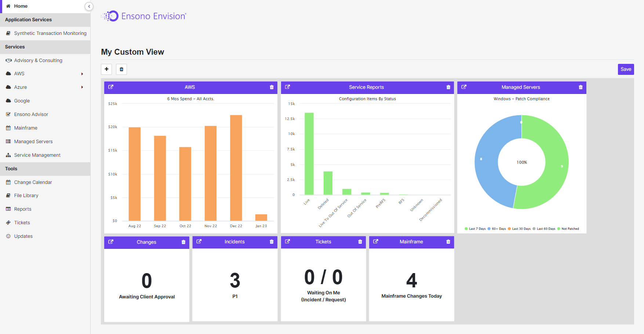Open the Change Calendar tool
The width and height of the screenshot is (644, 334).
point(33,182)
